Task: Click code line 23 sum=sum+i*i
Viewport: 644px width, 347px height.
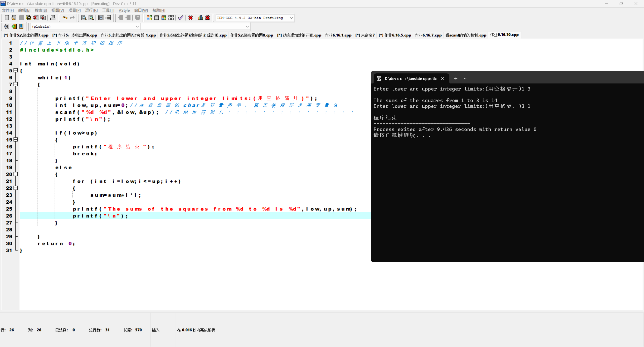Action: (x=116, y=195)
